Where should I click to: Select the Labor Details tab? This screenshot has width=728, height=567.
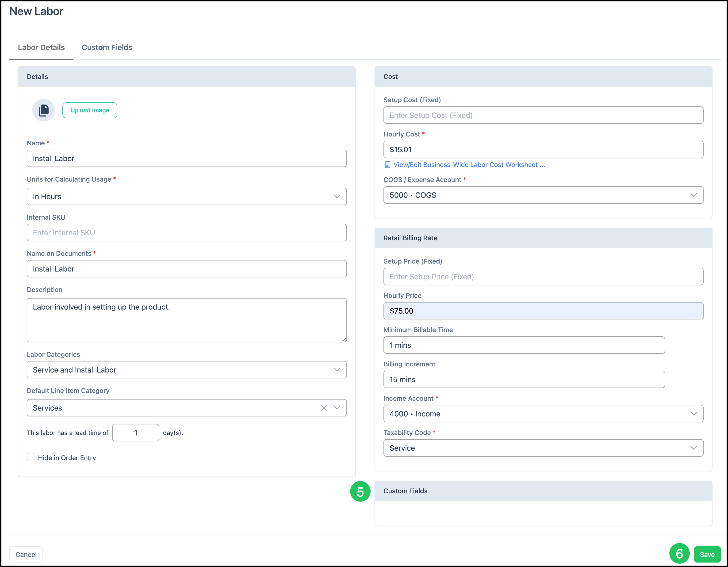41,47
